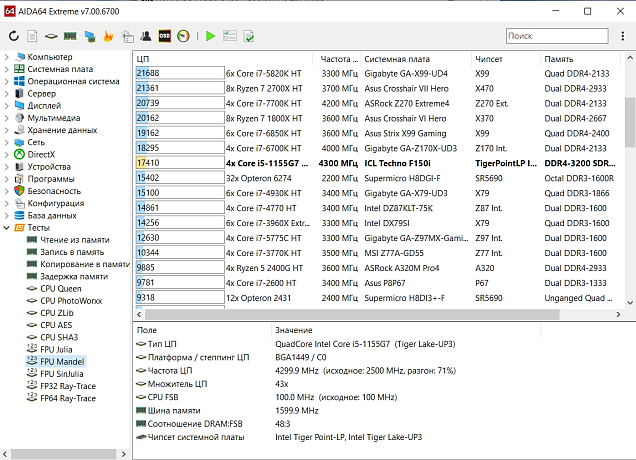
Task: Launch the flame System Stability Test icon
Action: [x=108, y=36]
